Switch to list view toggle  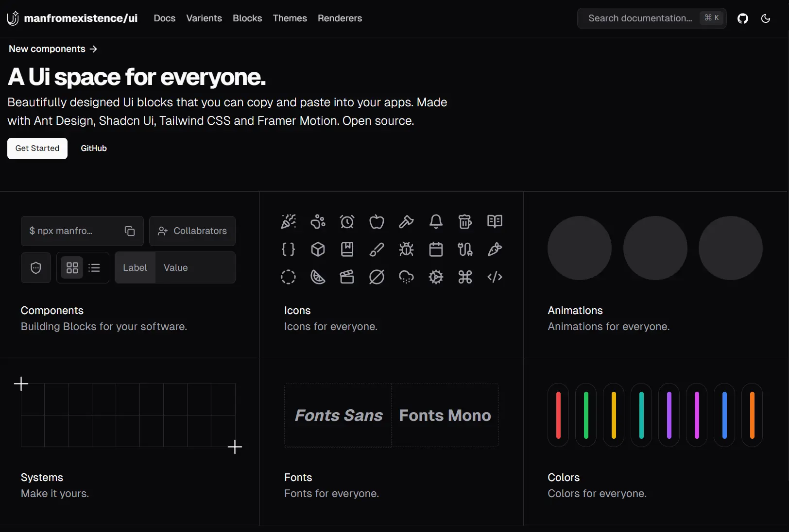pyautogui.click(x=94, y=267)
